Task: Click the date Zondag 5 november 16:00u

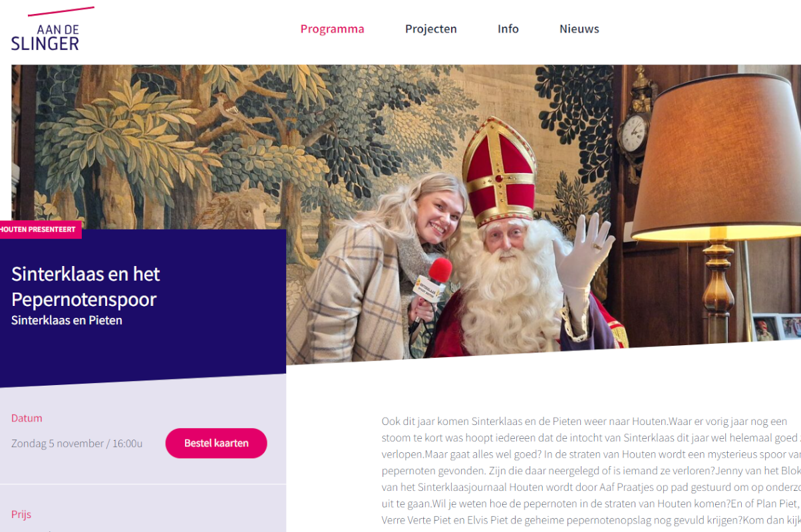Action: tap(77, 444)
